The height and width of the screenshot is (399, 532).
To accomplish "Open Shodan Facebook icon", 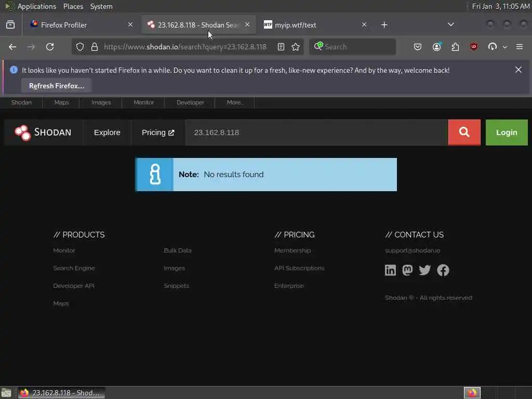I will coord(443,270).
